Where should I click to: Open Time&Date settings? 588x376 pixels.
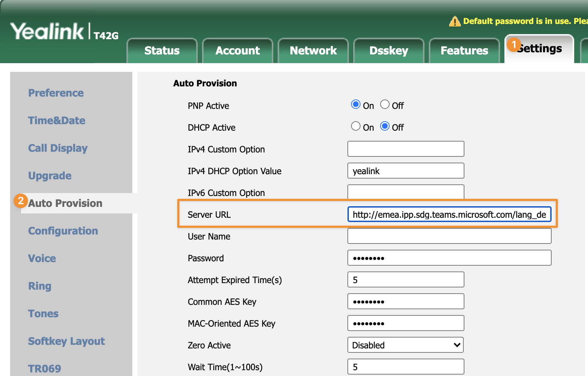click(57, 120)
